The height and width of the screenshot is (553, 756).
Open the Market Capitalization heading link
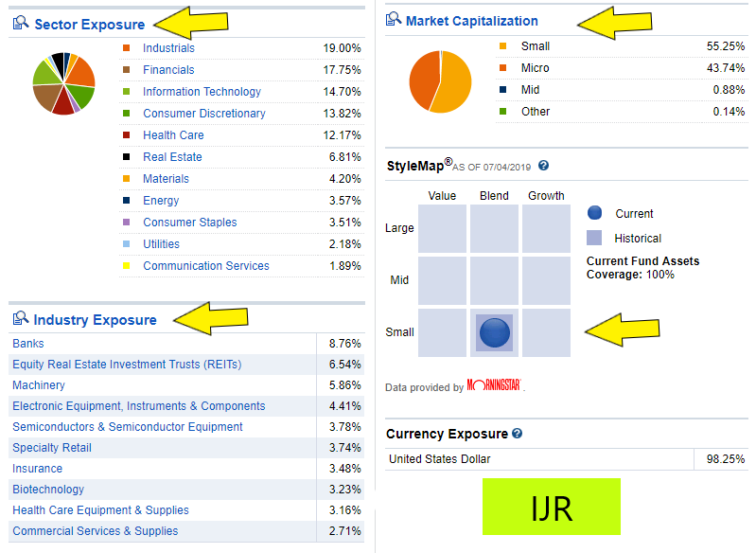[471, 21]
